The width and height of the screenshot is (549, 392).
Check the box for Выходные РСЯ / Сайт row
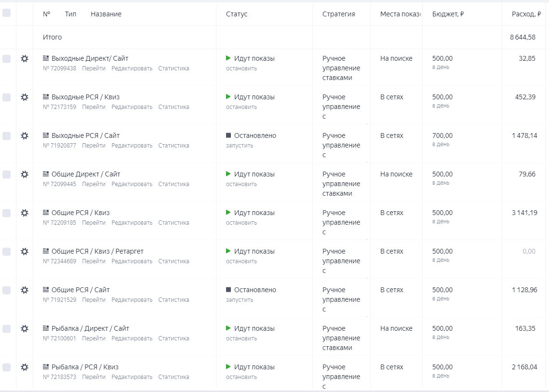pos(6,136)
